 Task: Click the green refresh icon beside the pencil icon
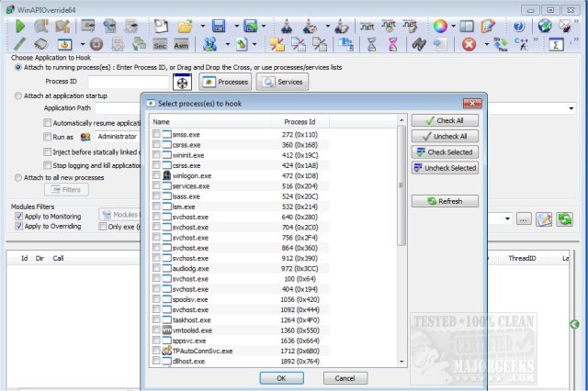click(x=564, y=219)
